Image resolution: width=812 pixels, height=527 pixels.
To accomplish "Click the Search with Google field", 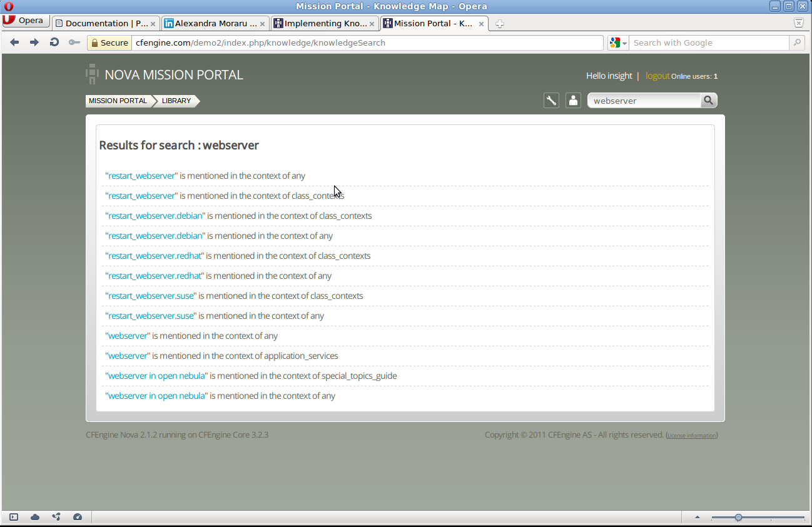I will point(709,43).
